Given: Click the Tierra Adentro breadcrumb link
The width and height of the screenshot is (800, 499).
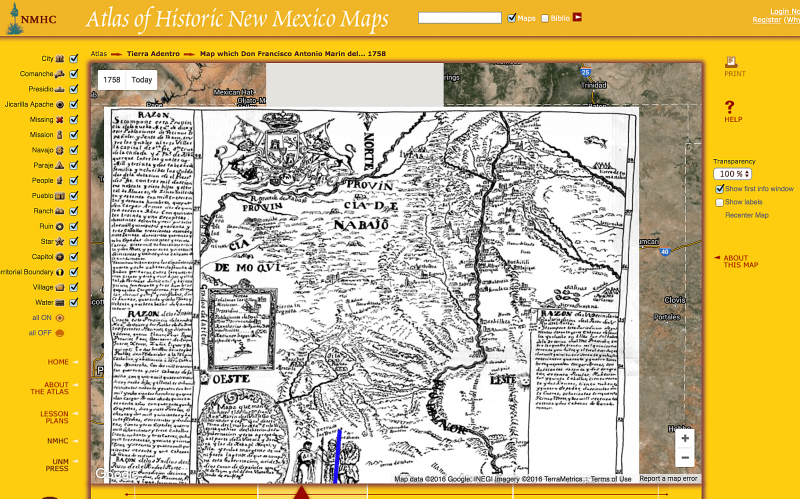Looking at the screenshot, I should tap(153, 54).
